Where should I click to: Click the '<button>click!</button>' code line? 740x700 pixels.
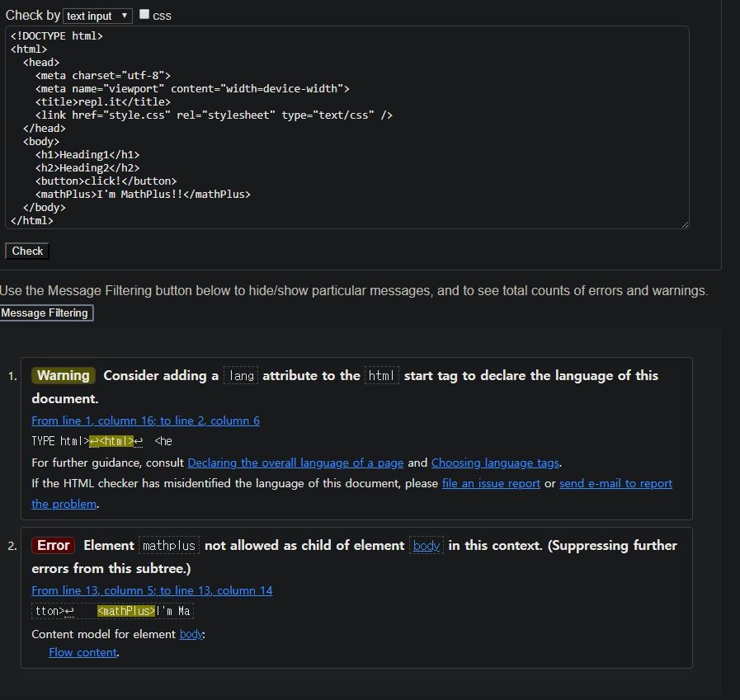click(106, 181)
